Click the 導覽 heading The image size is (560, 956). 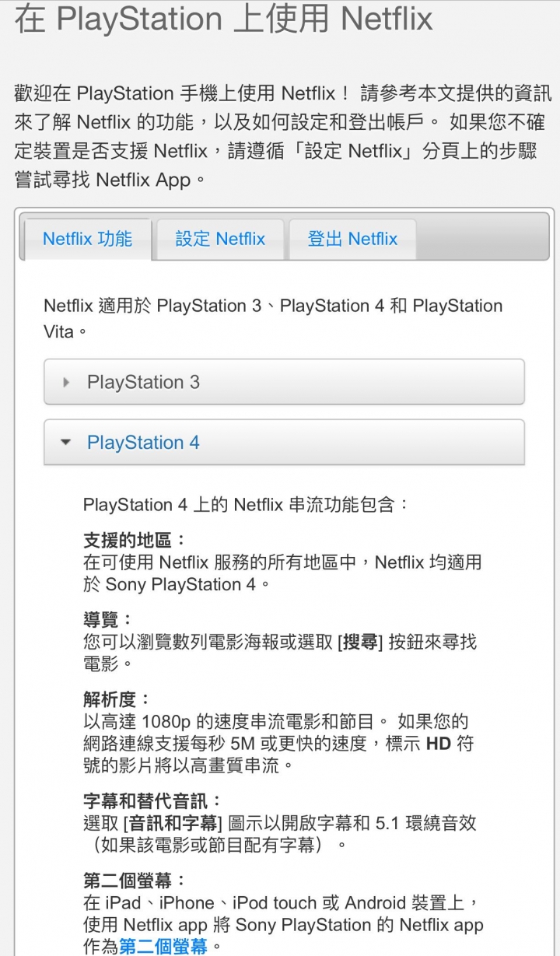pos(108,620)
